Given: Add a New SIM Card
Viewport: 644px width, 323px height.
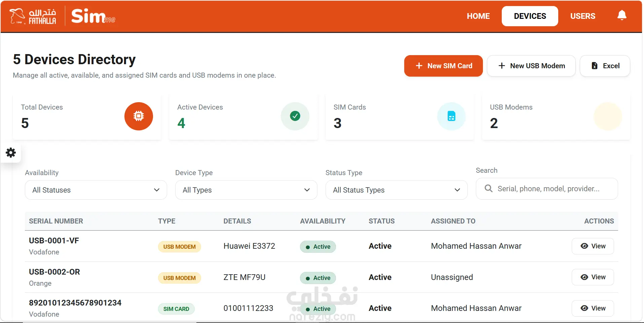Looking at the screenshot, I should pyautogui.click(x=443, y=66).
